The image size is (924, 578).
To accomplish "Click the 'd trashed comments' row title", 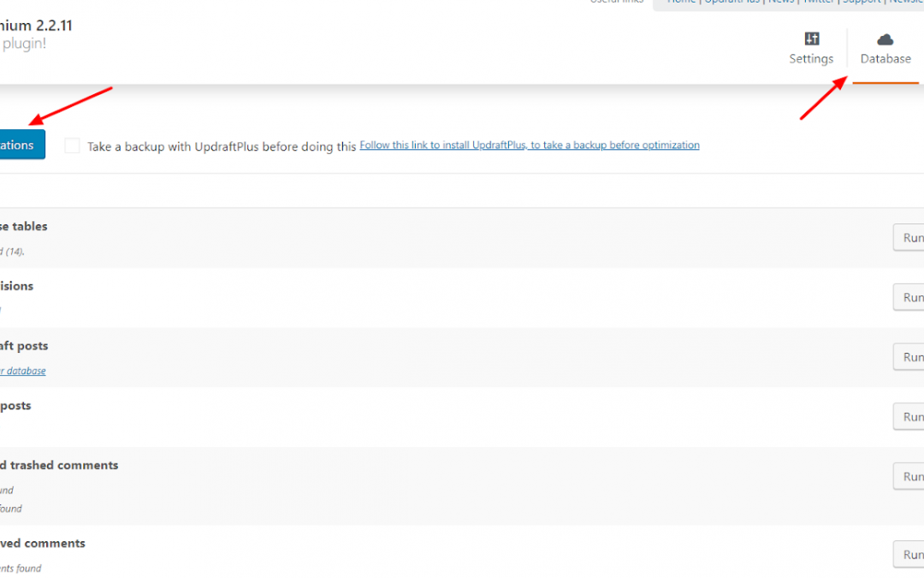I will (x=59, y=465).
